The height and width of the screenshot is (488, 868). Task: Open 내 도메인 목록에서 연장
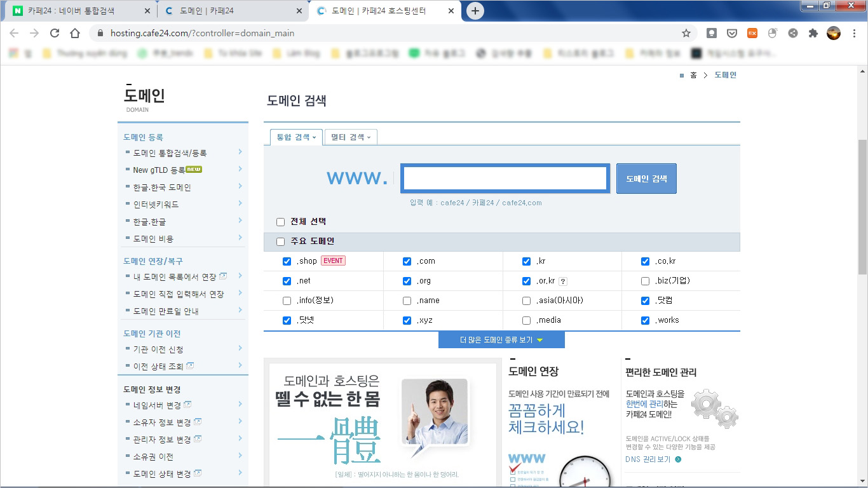tap(175, 277)
